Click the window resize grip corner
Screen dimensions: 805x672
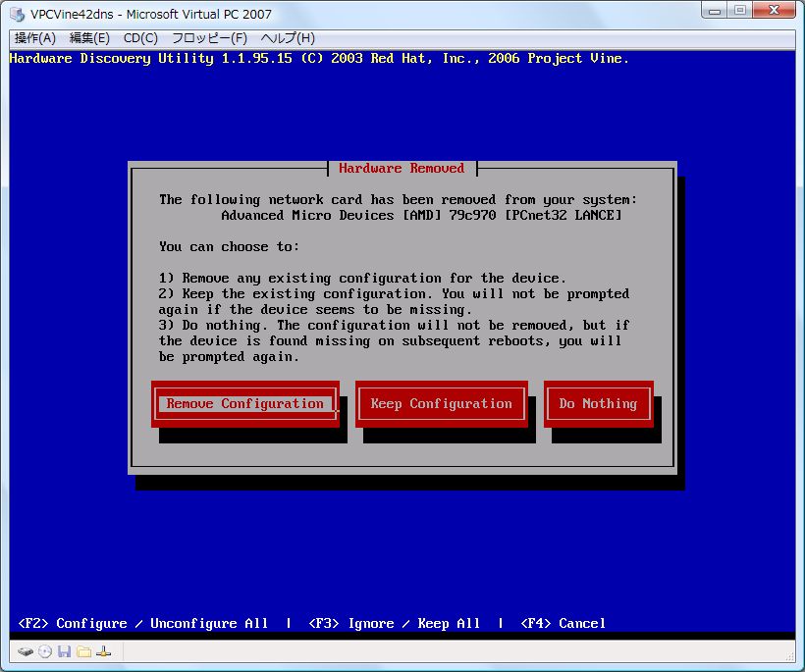click(x=790, y=656)
